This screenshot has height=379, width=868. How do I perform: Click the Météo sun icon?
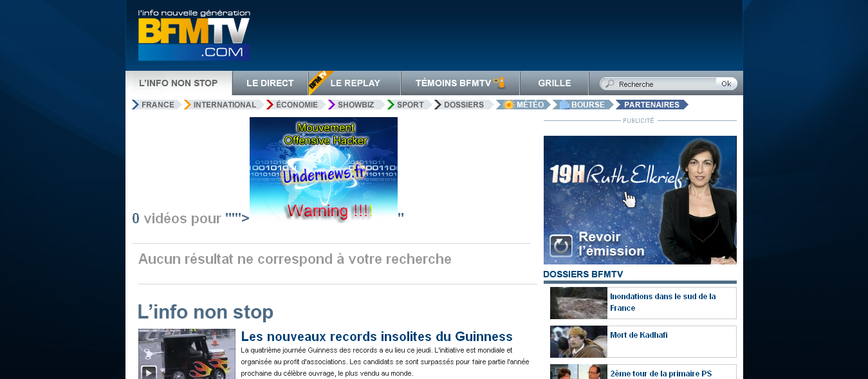(x=508, y=105)
